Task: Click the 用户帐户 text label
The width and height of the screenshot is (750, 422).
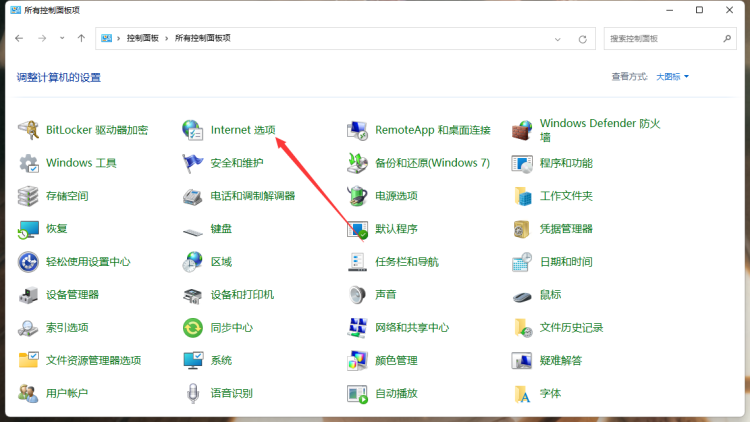Action: click(x=67, y=393)
